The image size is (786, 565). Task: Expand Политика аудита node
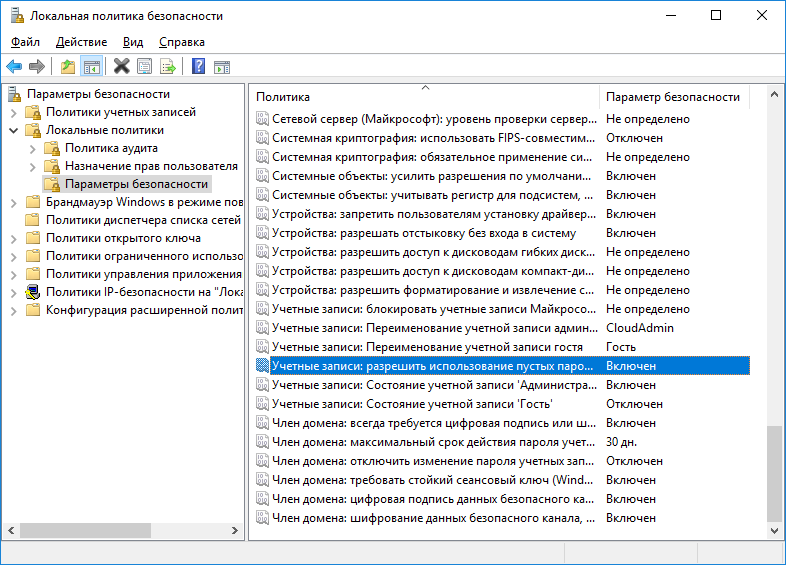click(x=33, y=149)
